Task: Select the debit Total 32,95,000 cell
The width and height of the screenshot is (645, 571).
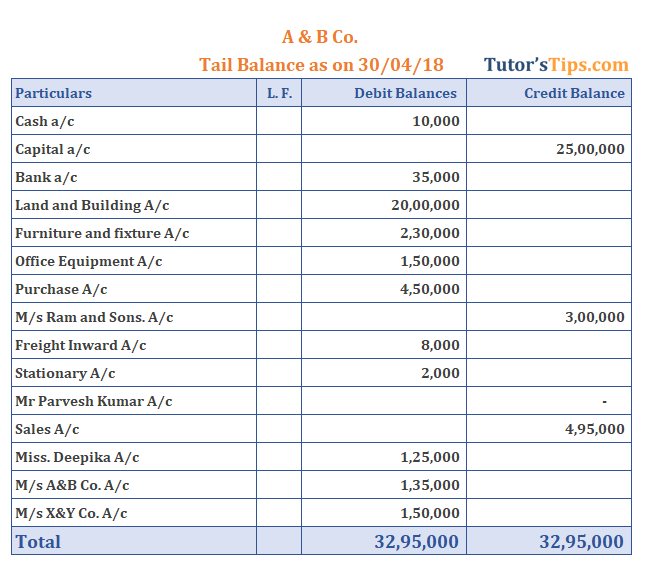Action: point(384,541)
